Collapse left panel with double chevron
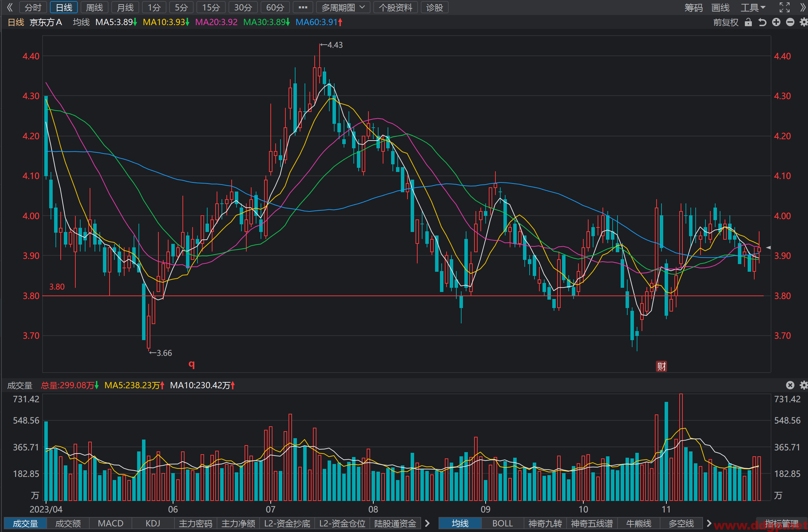Image resolution: width=808 pixels, height=532 pixels. (10, 7)
